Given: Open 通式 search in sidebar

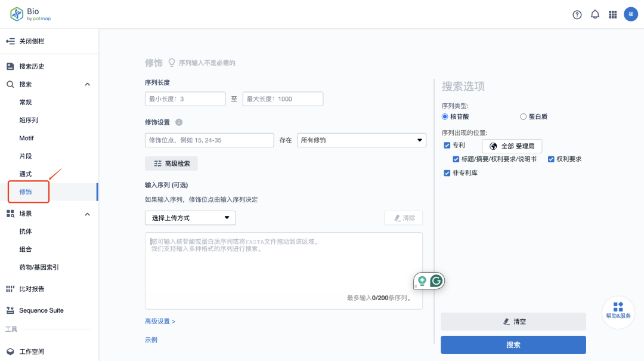Looking at the screenshot, I should coord(26,174).
